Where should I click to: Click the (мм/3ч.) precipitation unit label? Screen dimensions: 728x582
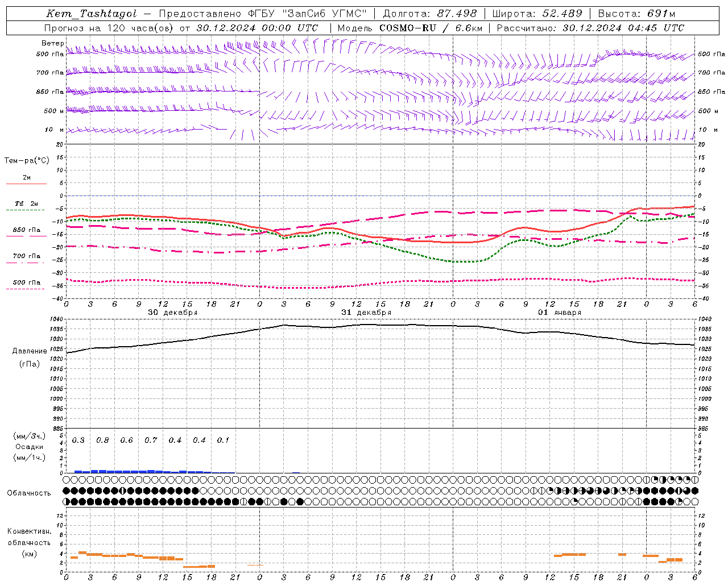pyautogui.click(x=29, y=436)
